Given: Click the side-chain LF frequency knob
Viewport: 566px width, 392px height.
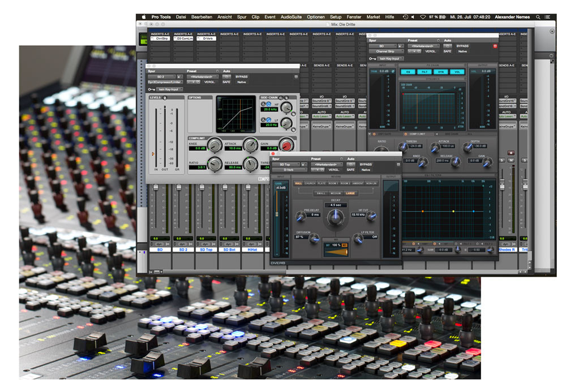Looking at the screenshot, I should click(x=286, y=123).
